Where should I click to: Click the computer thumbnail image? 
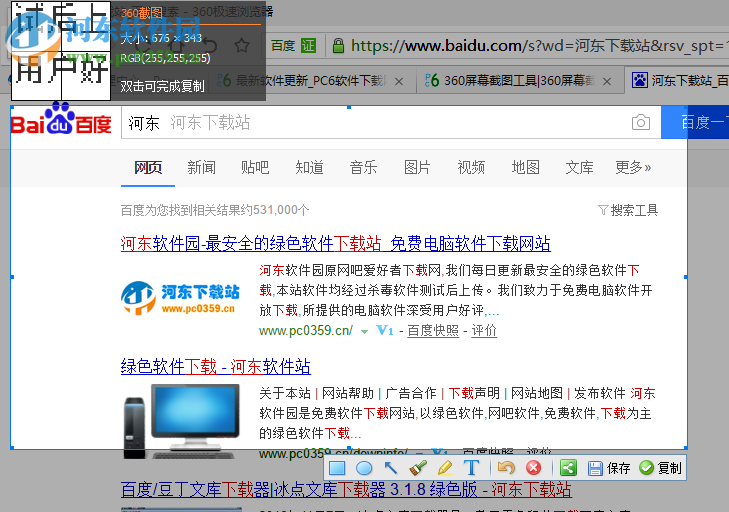(181, 421)
